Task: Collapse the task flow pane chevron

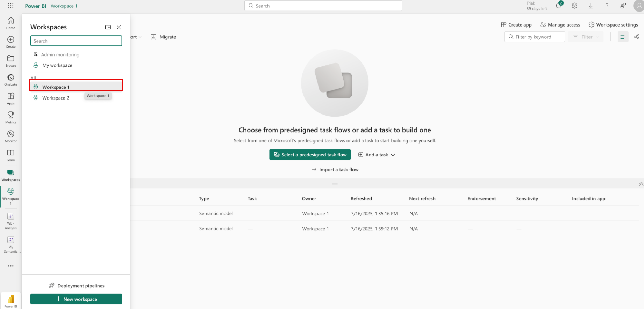Action: [x=641, y=184]
